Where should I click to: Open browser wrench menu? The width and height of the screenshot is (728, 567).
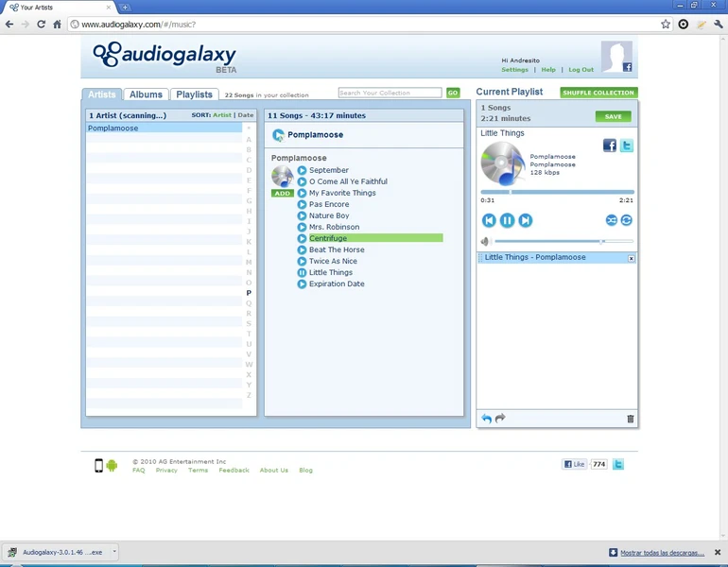(x=719, y=25)
